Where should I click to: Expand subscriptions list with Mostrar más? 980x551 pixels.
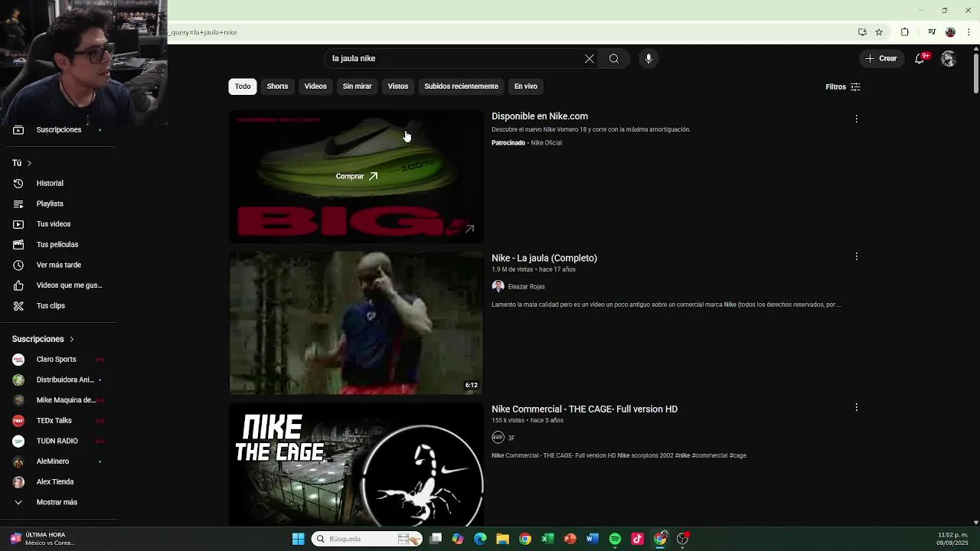(x=58, y=502)
